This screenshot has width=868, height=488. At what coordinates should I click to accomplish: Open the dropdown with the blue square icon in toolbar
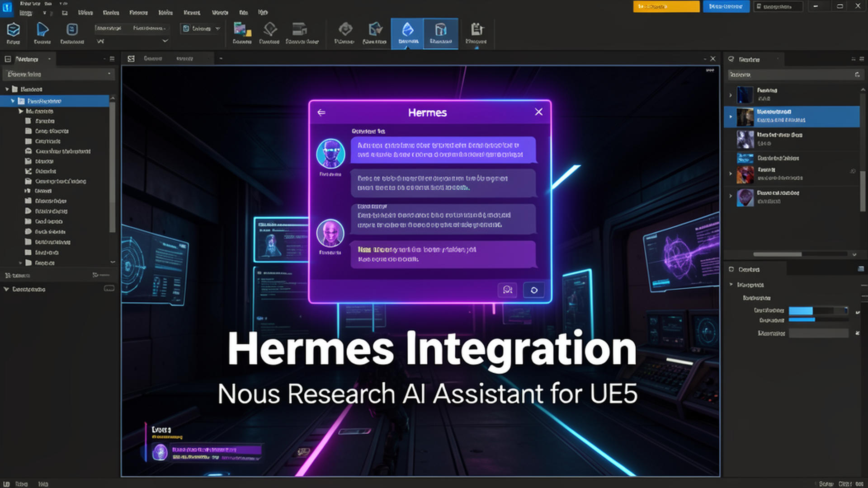(x=201, y=28)
